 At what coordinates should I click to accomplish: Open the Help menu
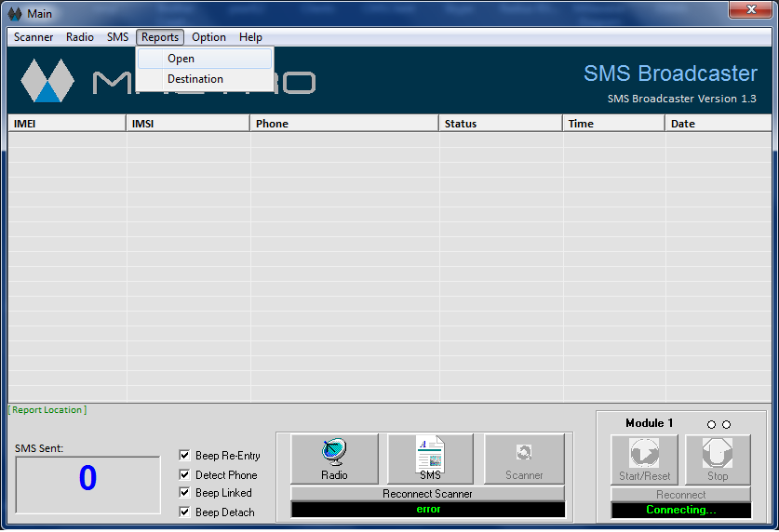point(250,37)
